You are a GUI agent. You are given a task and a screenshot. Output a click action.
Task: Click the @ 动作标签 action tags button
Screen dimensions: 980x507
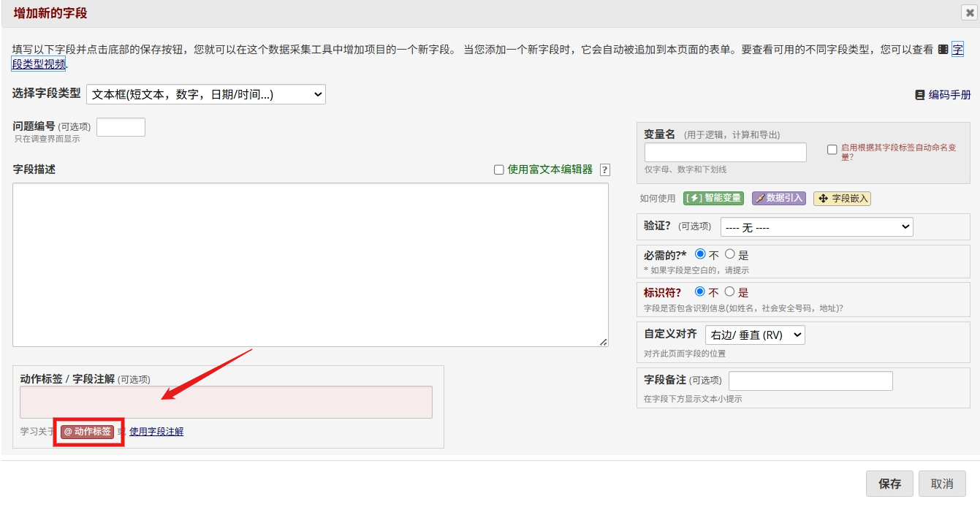point(87,432)
